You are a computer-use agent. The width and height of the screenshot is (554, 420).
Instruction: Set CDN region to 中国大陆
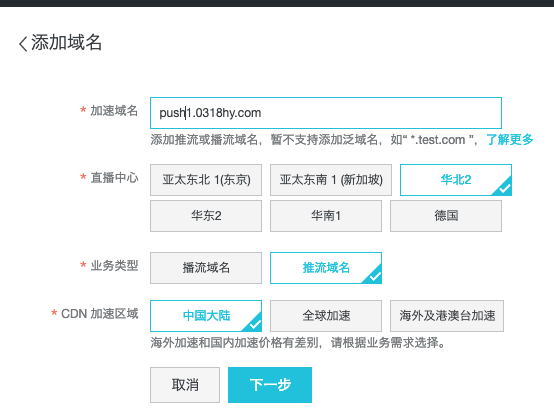pos(206,316)
